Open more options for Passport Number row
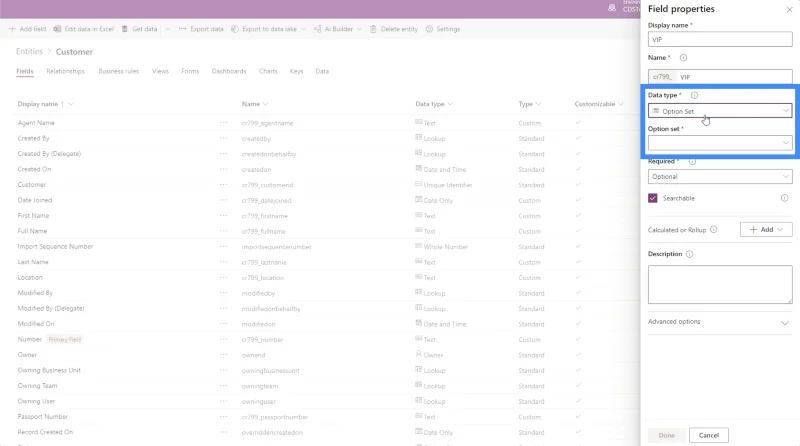The width and height of the screenshot is (800, 446). tap(223, 416)
